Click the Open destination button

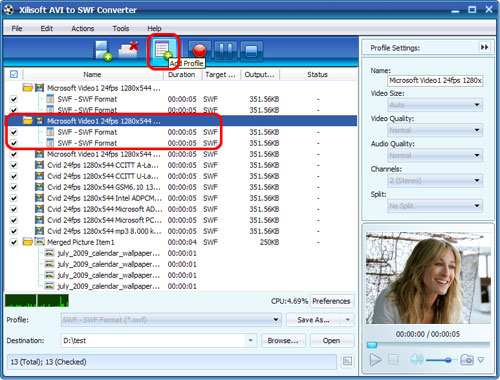[x=331, y=340]
